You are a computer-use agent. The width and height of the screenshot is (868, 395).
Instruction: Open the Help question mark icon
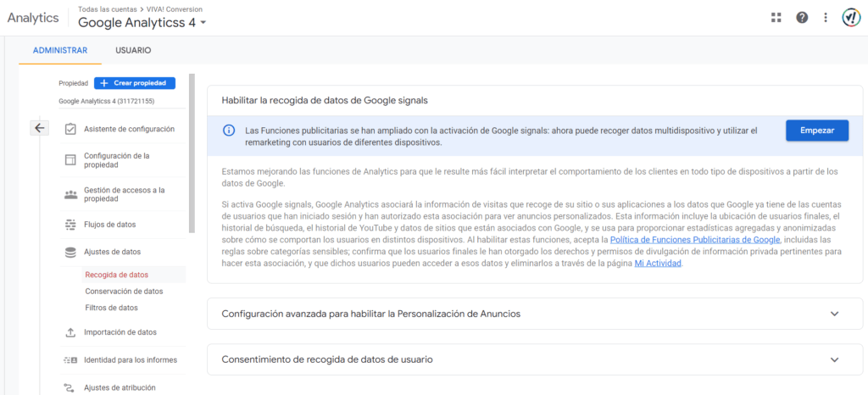pyautogui.click(x=802, y=18)
